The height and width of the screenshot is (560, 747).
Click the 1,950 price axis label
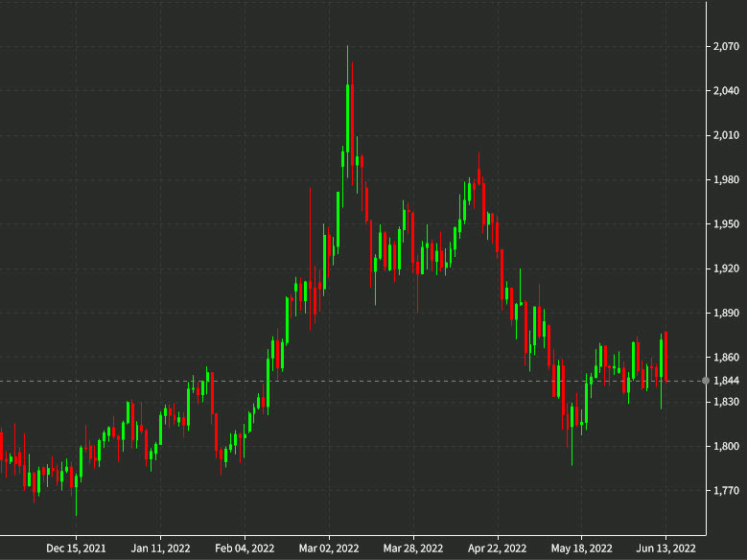[726, 224]
